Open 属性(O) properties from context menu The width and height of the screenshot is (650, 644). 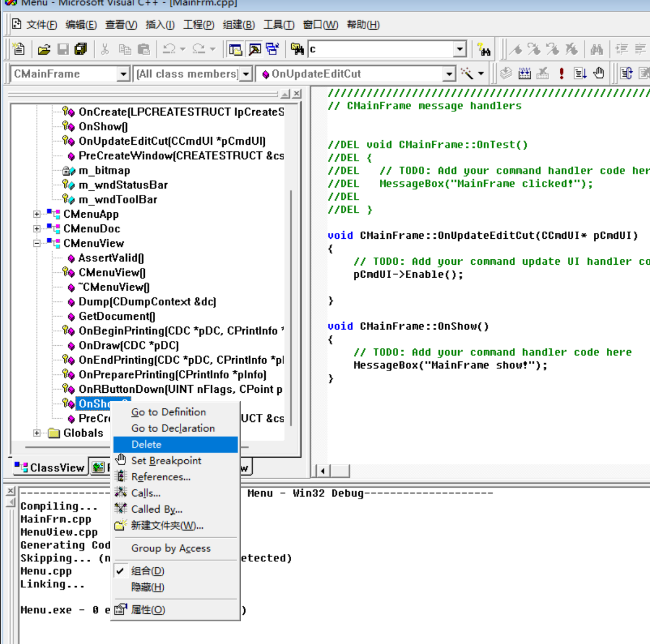click(176, 609)
